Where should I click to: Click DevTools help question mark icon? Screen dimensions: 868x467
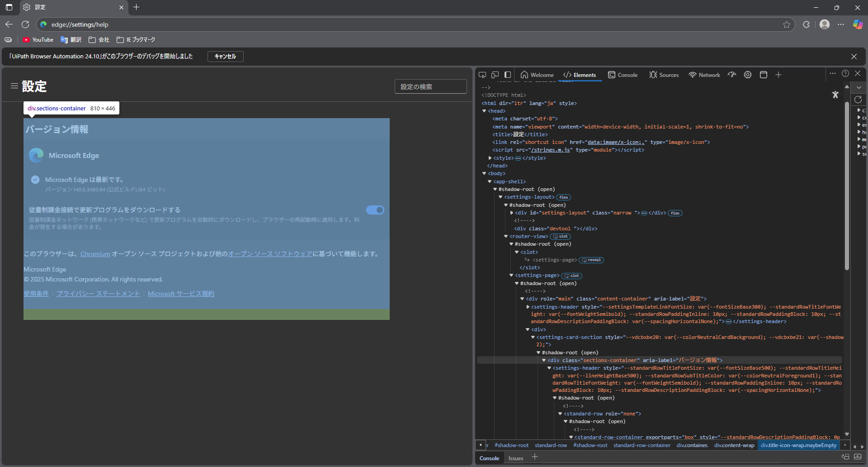click(845, 73)
